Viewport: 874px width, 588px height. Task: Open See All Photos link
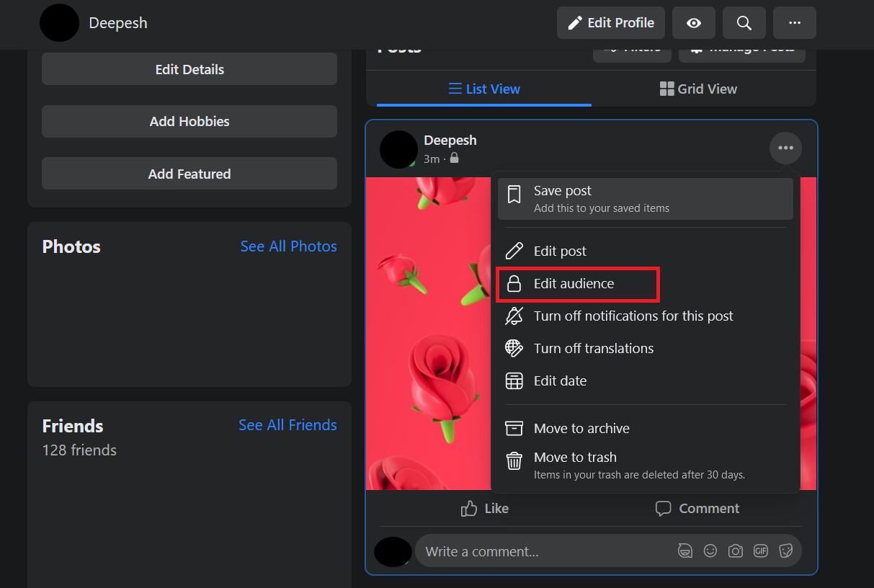tap(288, 246)
